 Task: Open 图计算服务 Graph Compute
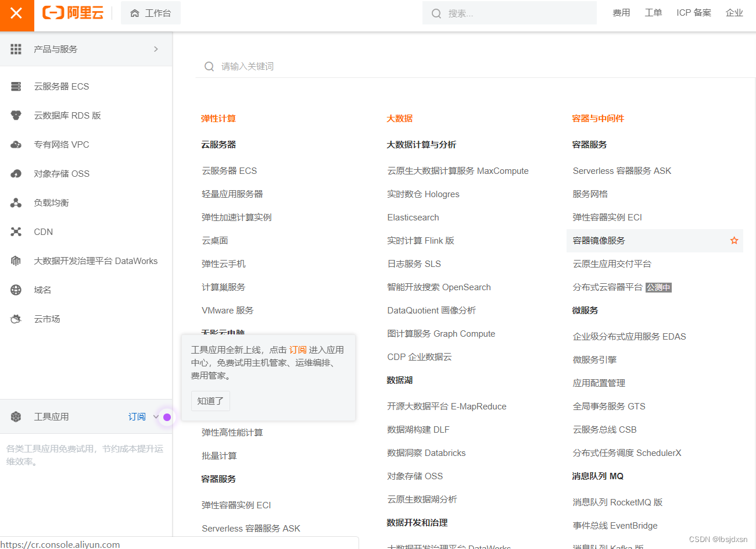point(442,334)
